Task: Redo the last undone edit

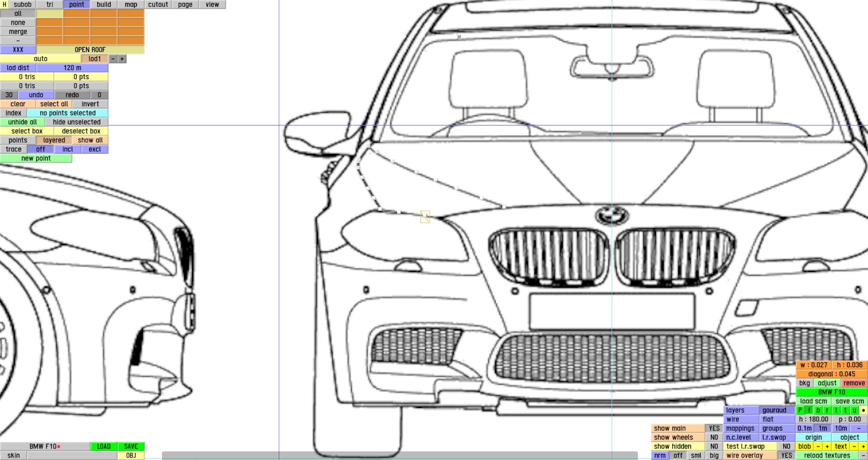Action: coord(72,95)
